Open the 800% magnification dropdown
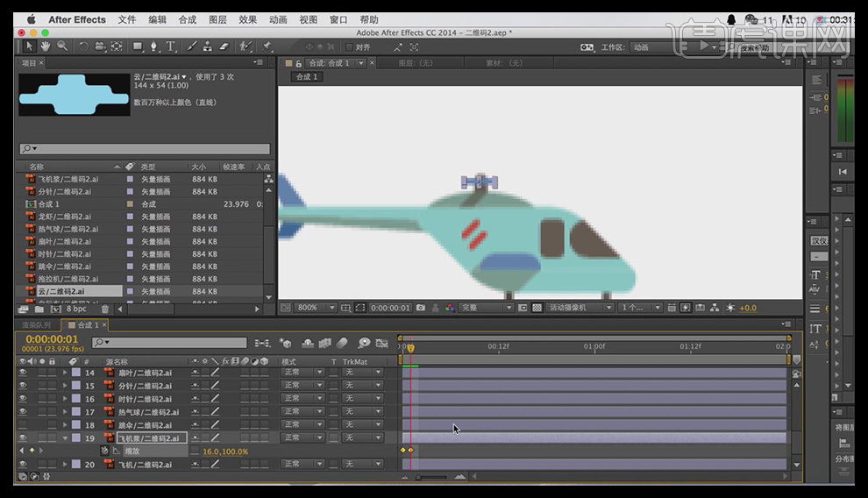Image resolution: width=868 pixels, height=498 pixels. tap(317, 308)
